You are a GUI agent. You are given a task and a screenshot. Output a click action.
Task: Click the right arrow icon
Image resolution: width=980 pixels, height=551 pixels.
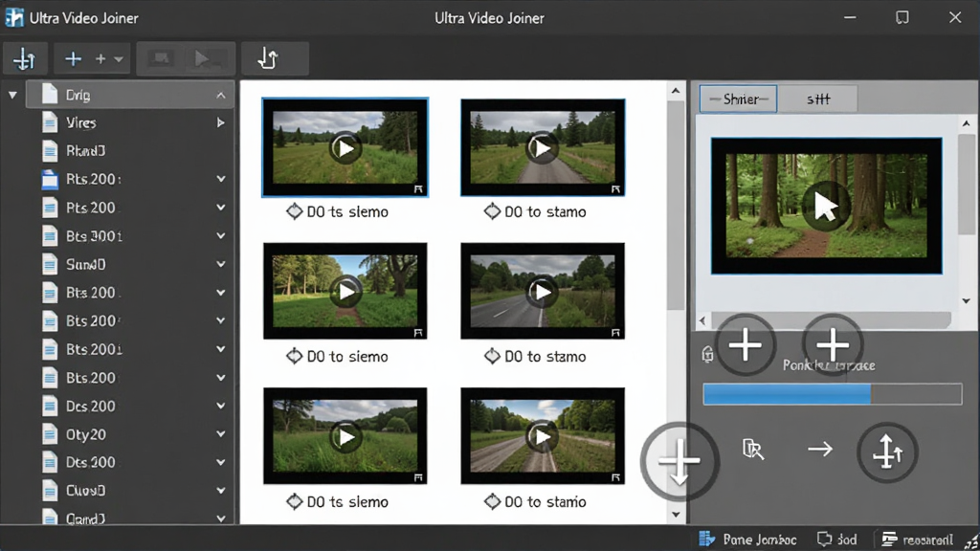(820, 450)
